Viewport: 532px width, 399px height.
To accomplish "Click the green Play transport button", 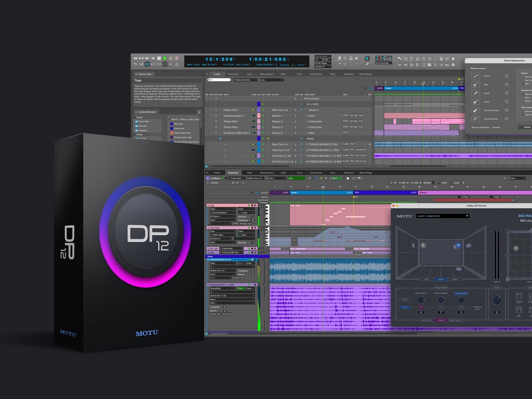I will click(x=165, y=59).
